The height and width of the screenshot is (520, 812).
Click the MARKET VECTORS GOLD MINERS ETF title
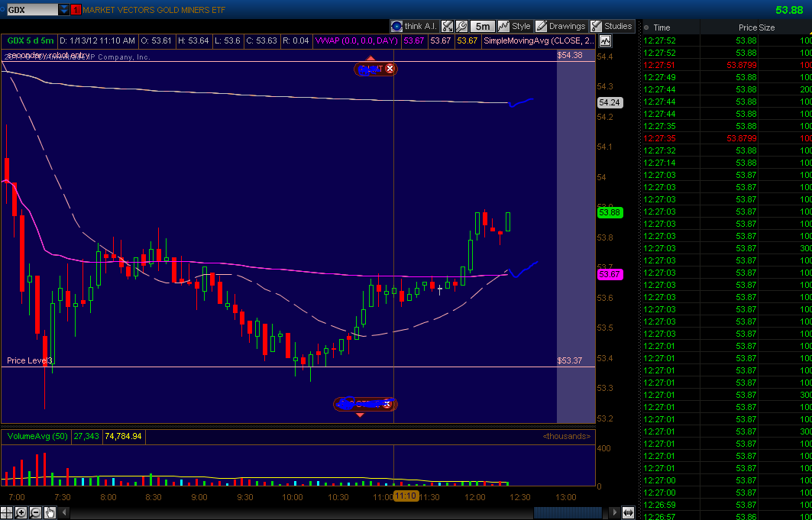point(154,9)
